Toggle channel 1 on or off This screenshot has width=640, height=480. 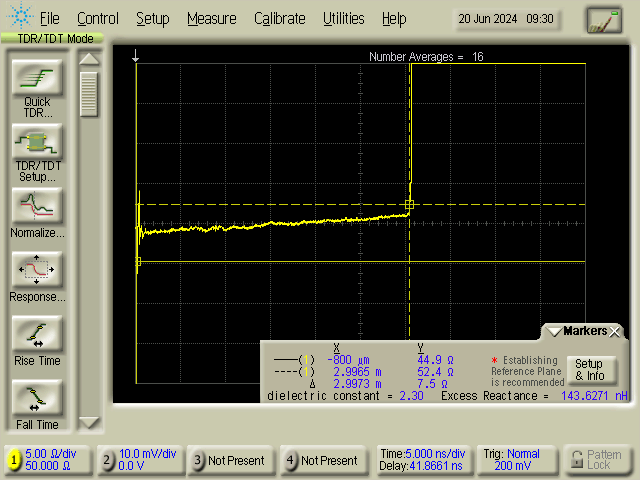pos(14,460)
